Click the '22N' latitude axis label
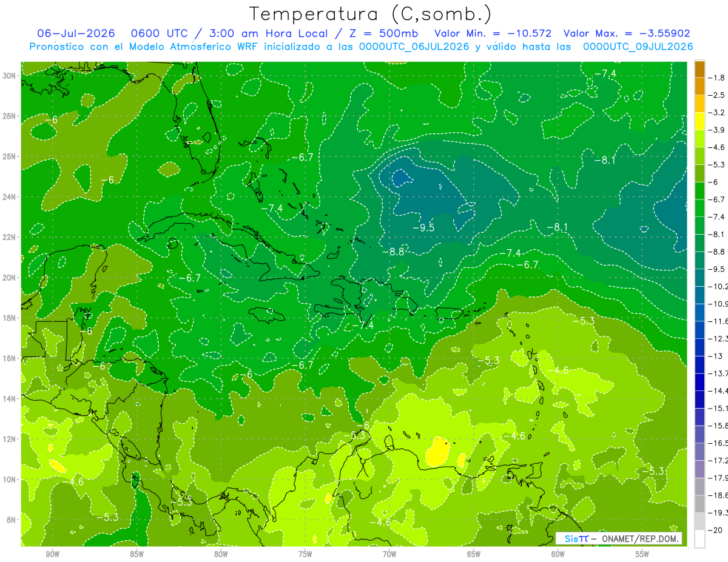 (x=10, y=237)
